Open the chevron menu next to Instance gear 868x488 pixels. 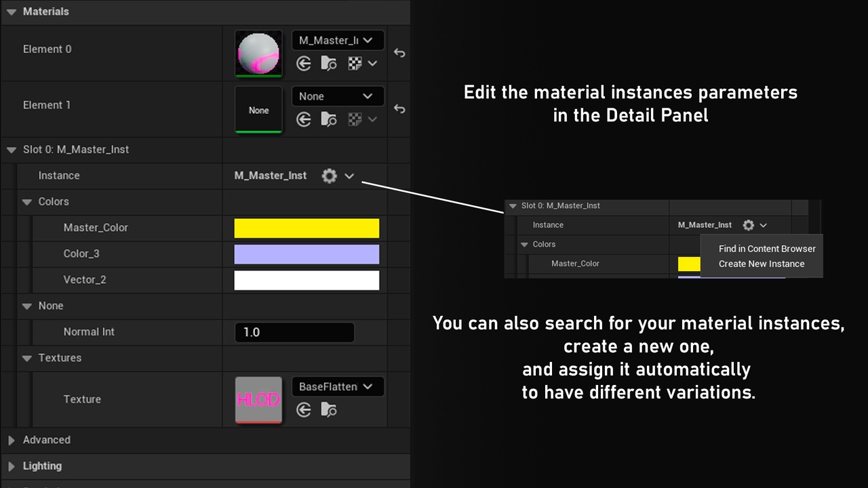click(349, 176)
